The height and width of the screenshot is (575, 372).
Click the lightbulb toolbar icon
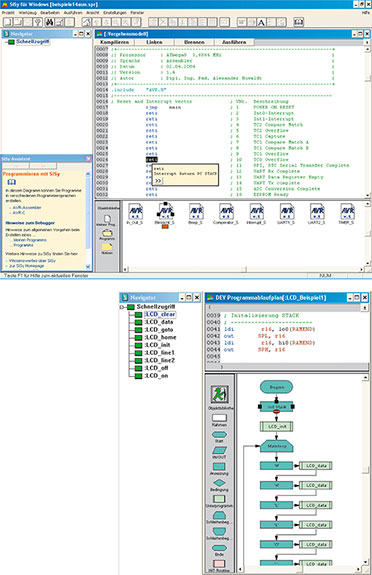tap(38, 22)
